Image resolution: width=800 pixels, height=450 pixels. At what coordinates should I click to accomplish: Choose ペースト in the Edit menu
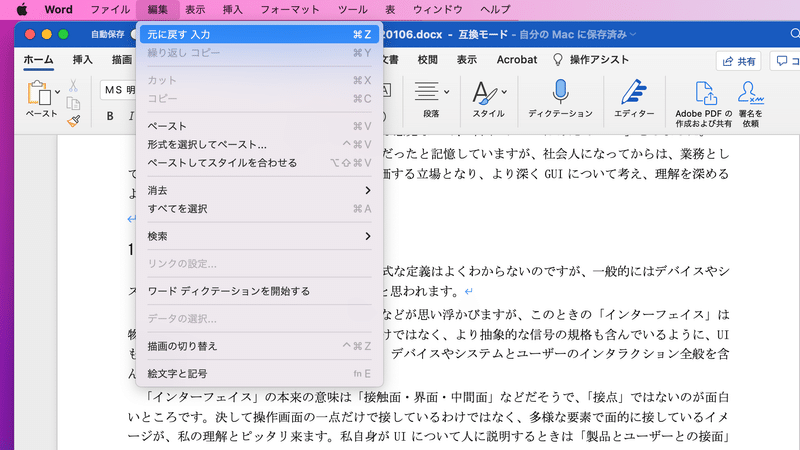pos(259,126)
